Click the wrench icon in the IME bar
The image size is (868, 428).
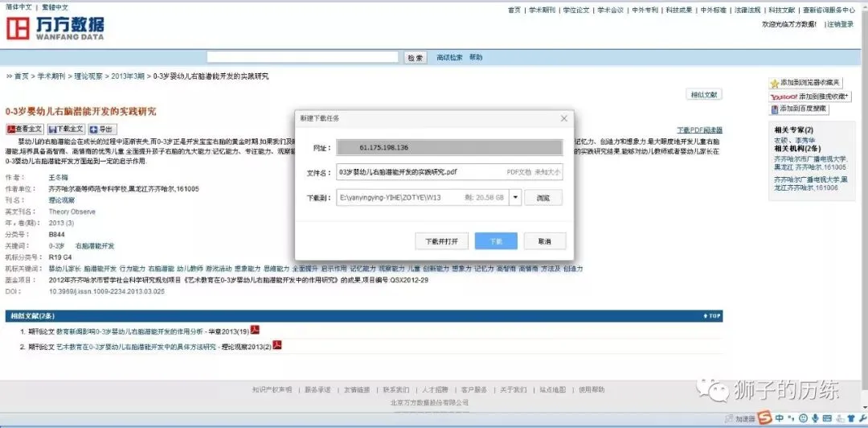click(x=862, y=418)
